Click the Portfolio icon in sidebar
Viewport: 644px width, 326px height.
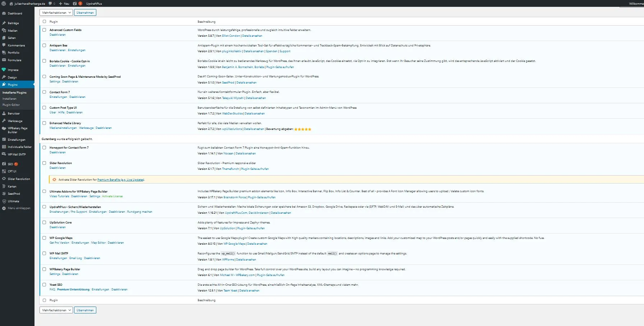(4, 53)
